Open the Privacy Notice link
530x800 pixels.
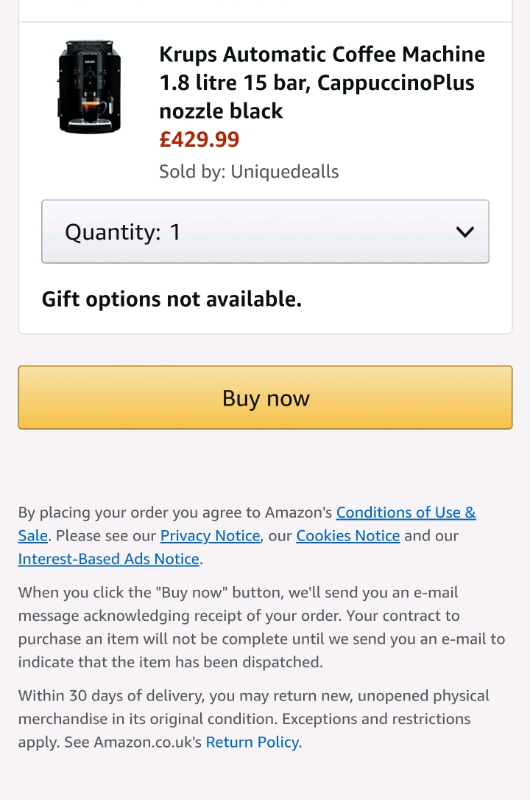[x=210, y=536]
